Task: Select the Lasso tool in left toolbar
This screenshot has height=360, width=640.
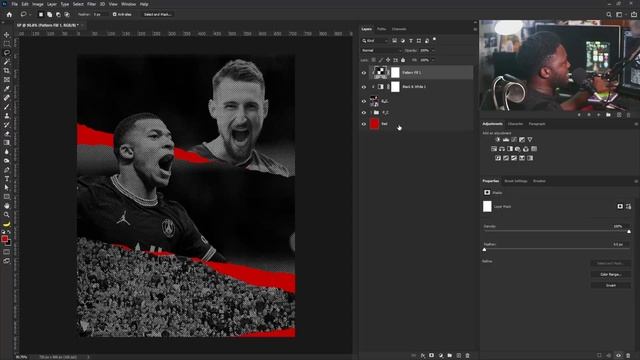Action: [x=7, y=53]
